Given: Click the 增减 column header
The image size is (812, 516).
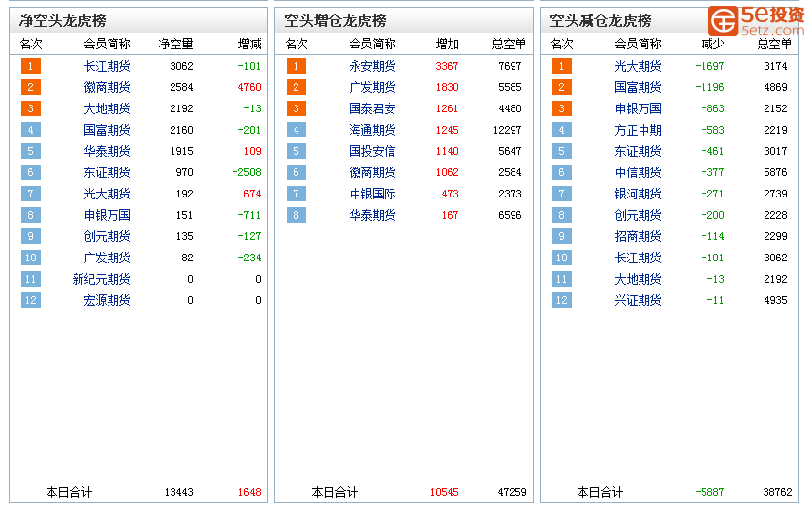Looking at the screenshot, I should tap(250, 44).
